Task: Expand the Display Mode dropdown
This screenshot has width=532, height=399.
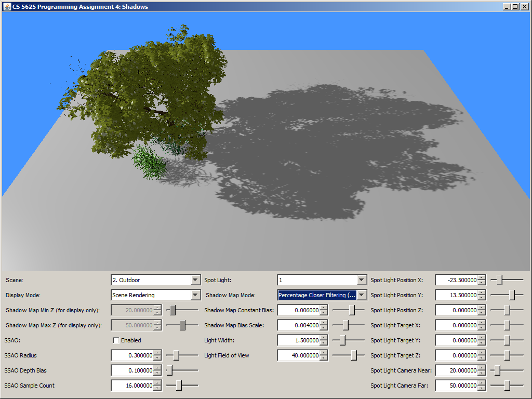Action: pyautogui.click(x=195, y=295)
